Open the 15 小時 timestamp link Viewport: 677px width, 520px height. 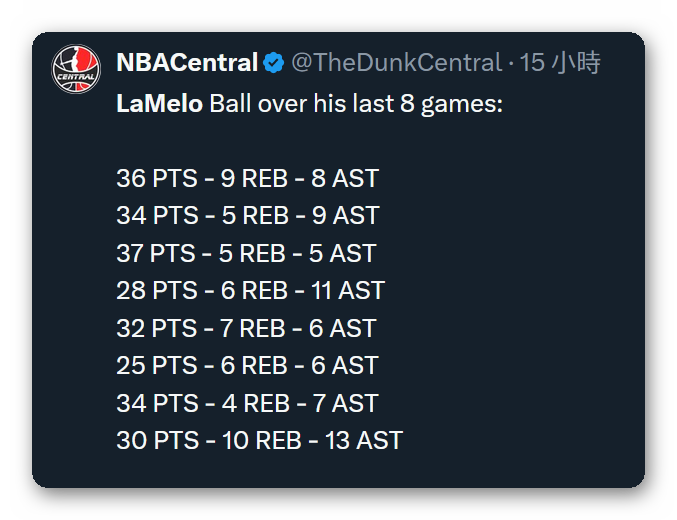point(561,63)
